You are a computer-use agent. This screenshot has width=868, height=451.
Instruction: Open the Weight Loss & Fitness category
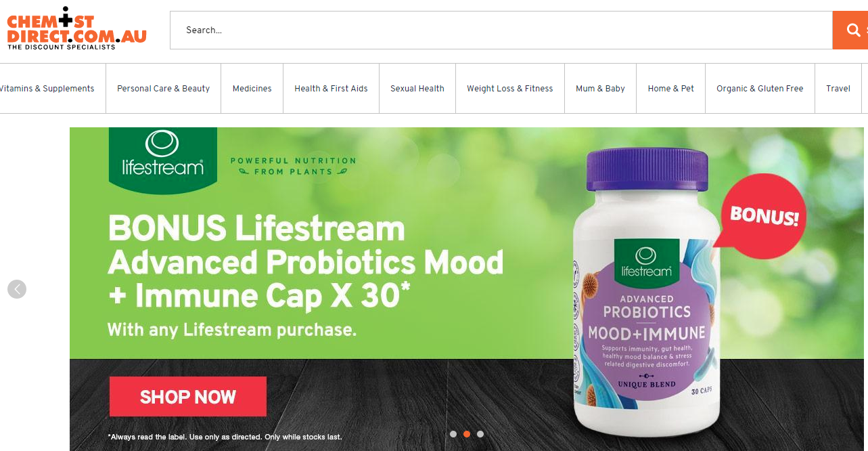[510, 89]
